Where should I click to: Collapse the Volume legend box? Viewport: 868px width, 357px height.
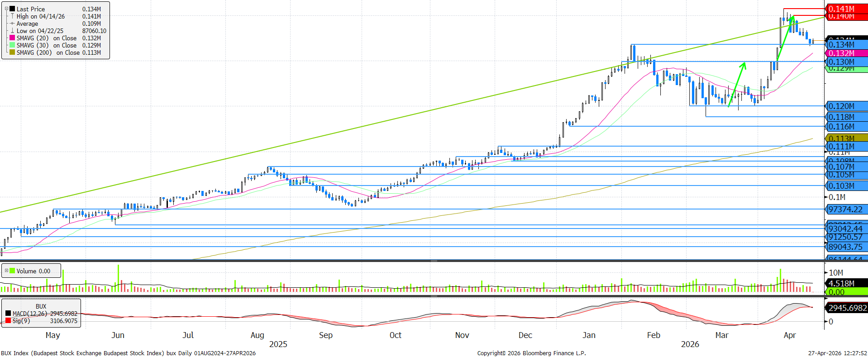point(6,271)
